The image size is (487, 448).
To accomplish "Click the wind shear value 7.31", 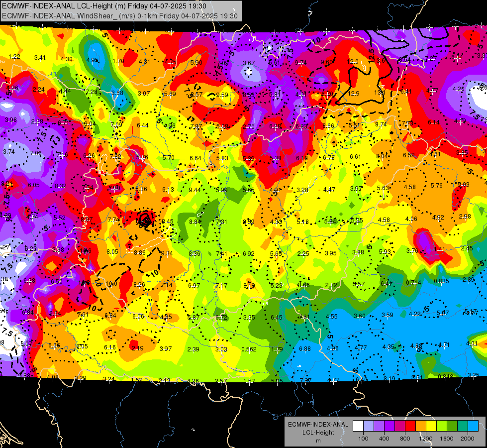I will click(221, 222).
